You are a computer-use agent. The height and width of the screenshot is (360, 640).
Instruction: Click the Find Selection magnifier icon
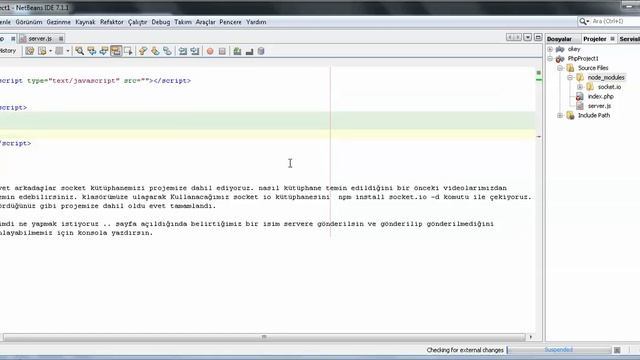[80, 51]
